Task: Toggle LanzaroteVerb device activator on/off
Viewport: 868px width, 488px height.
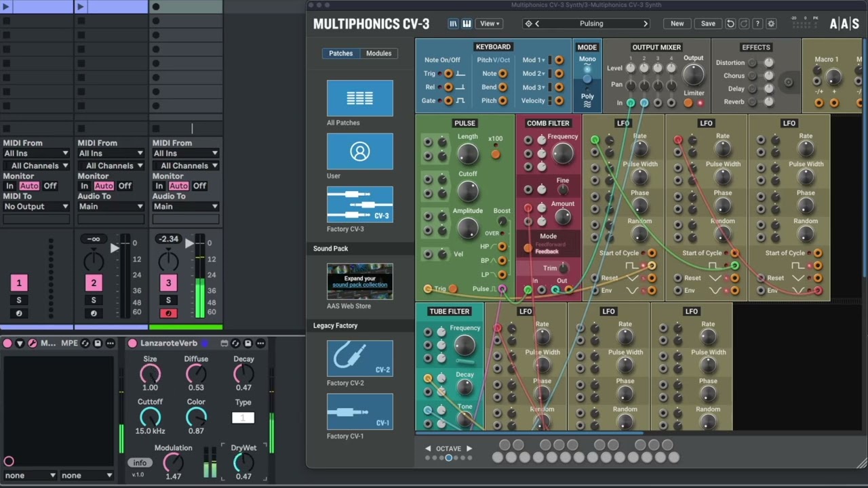Action: 132,344
